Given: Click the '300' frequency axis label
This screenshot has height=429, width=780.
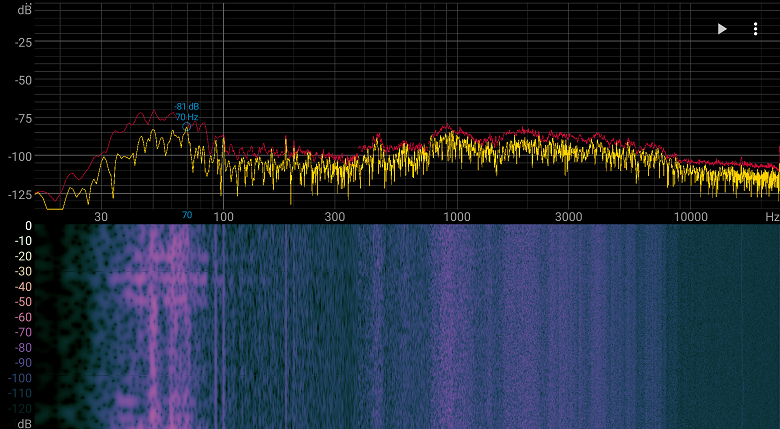Looking at the screenshot, I should pyautogui.click(x=334, y=216).
